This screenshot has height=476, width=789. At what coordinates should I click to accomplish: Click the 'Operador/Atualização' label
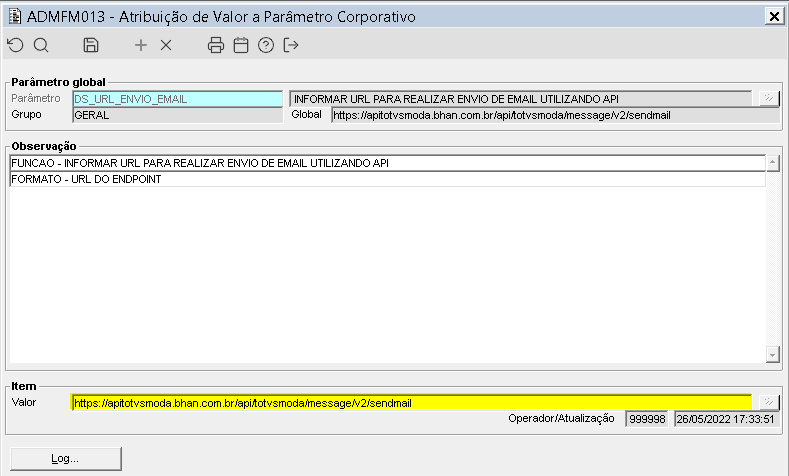point(561,418)
